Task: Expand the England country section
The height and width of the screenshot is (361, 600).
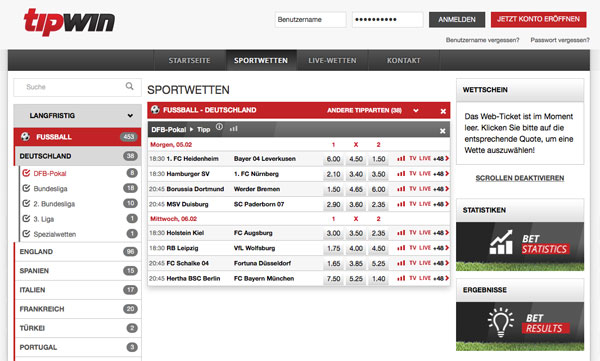Action: tap(78, 252)
